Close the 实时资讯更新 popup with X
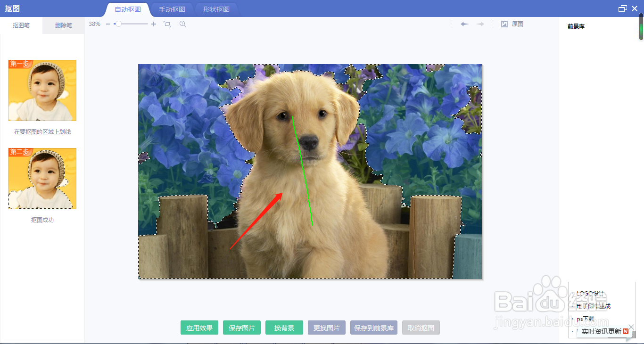Image resolution: width=644 pixels, height=344 pixels. [x=632, y=327]
